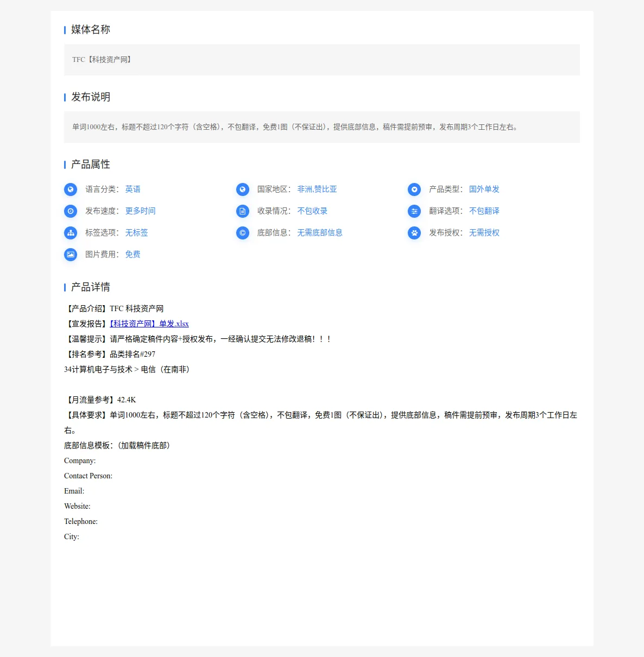Click the clock icon beside 发布速度

pyautogui.click(x=71, y=211)
